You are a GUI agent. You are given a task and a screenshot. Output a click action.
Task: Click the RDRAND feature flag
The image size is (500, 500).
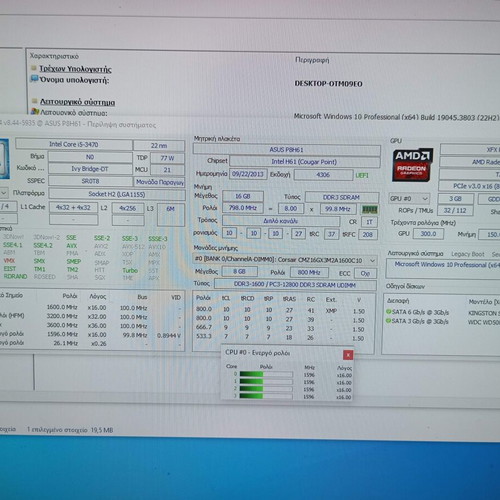[x=15, y=276]
